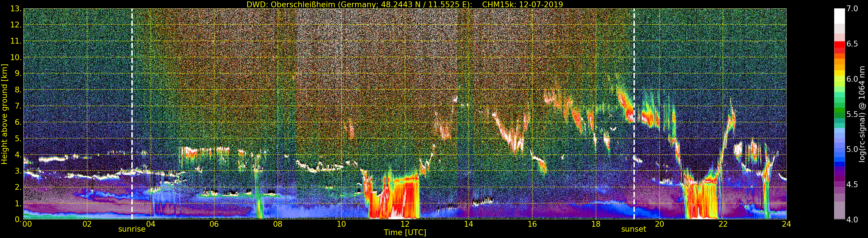Click the height axis tick label 3.
The height and width of the screenshot is (238, 868).
pos(18,171)
